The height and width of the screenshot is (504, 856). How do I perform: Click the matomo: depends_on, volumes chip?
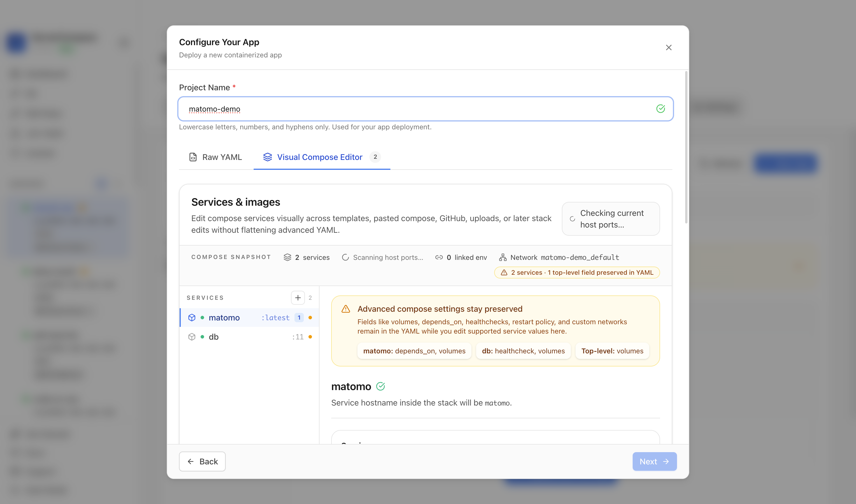point(414,351)
